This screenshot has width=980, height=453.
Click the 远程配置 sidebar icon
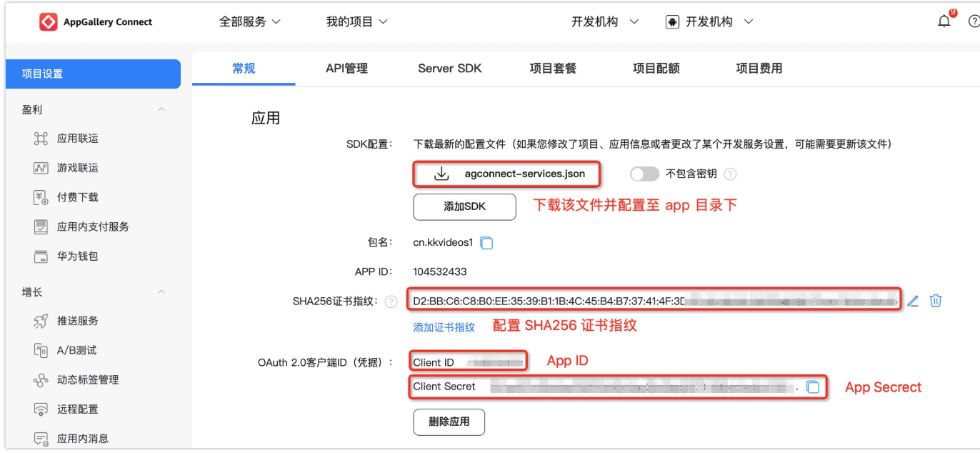pos(41,409)
